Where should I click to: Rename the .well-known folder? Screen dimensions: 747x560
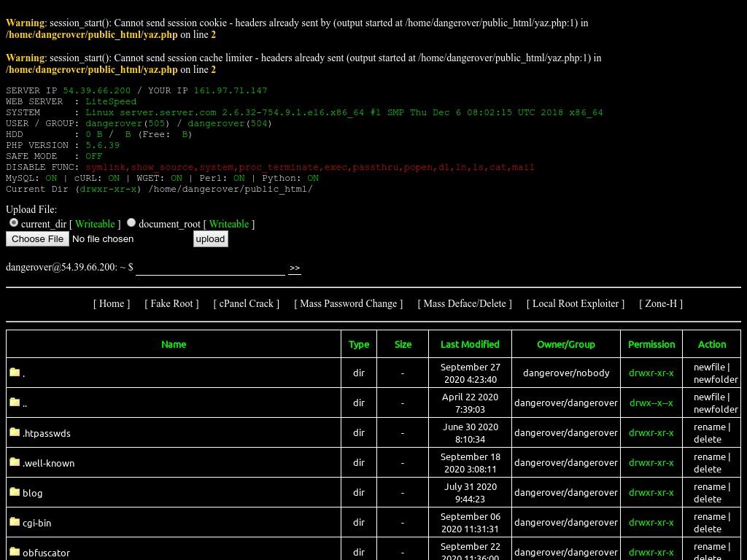pos(710,456)
